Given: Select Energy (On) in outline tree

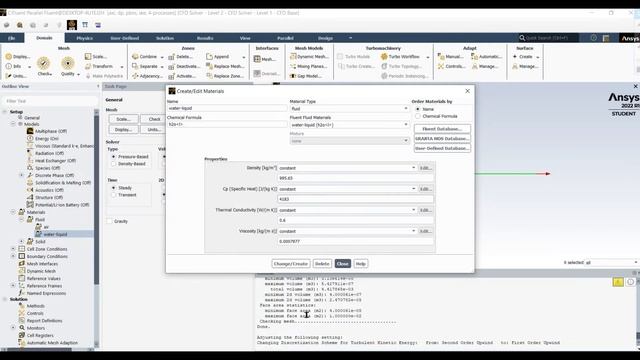Looking at the screenshot, I should (x=47, y=138).
